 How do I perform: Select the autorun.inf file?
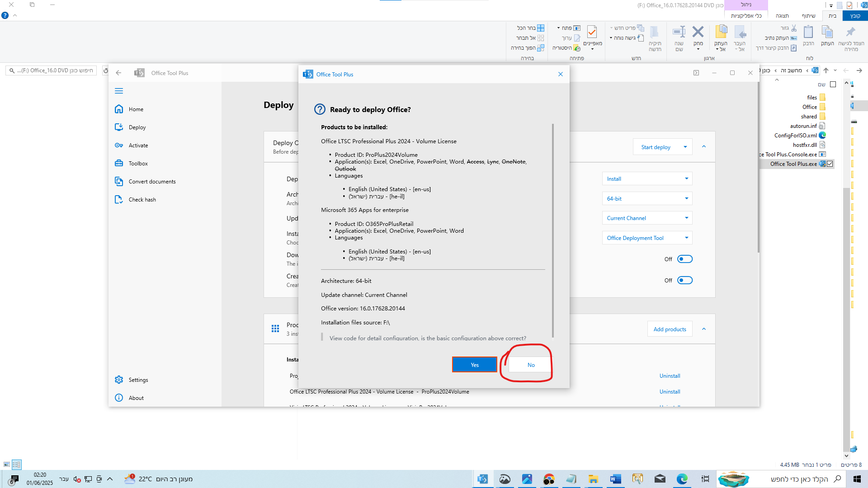point(807,126)
